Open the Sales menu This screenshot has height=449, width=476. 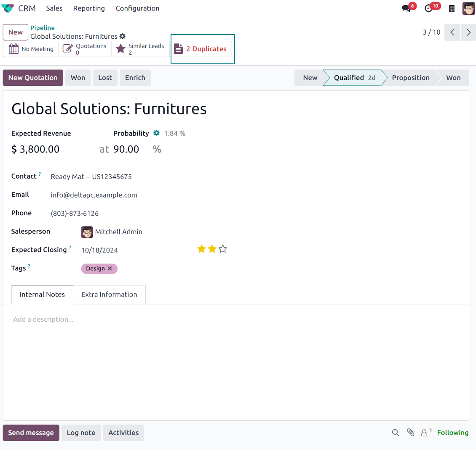pos(54,8)
